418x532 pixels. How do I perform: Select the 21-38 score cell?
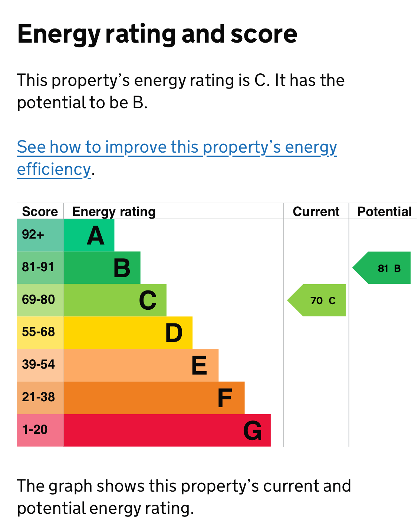click(40, 398)
